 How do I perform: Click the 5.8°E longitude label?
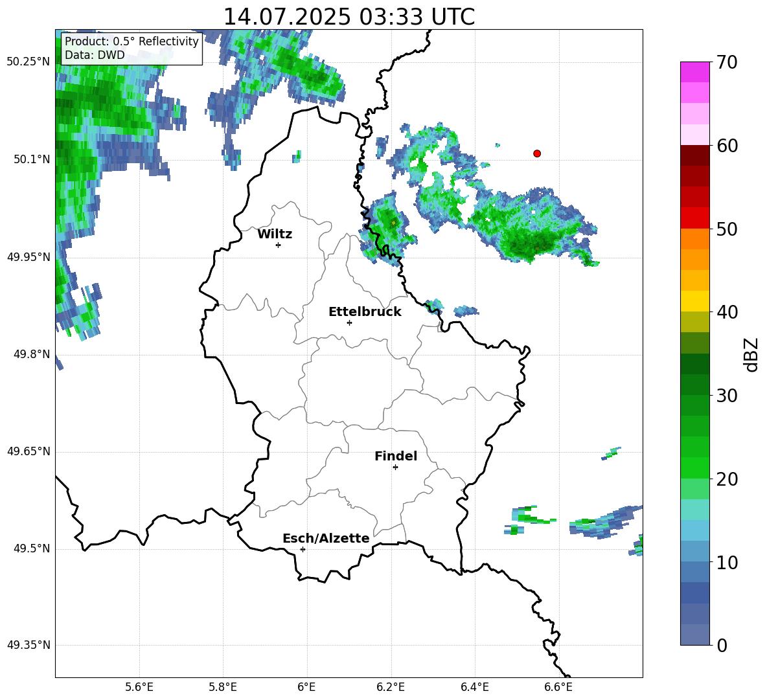223,687
